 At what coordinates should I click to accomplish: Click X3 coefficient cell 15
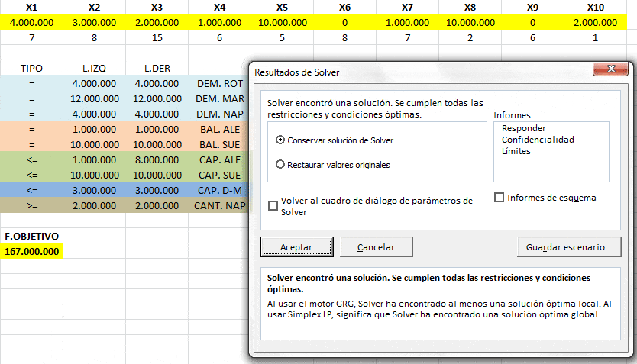157,37
